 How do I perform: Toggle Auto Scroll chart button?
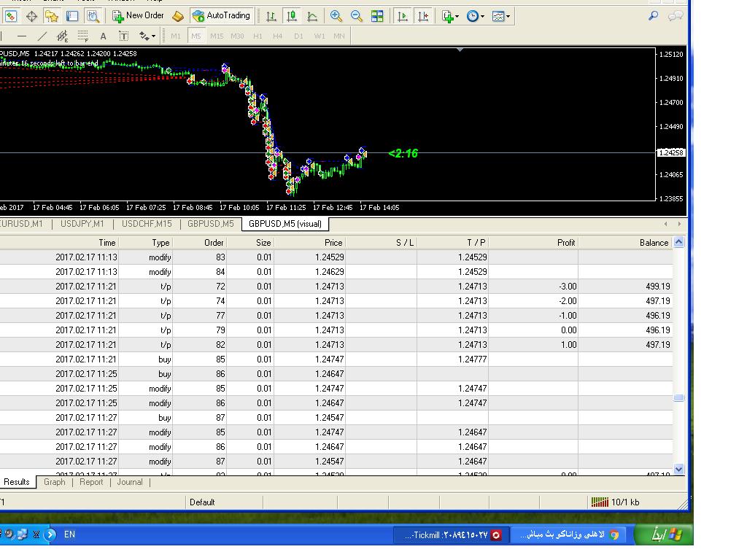coord(402,16)
